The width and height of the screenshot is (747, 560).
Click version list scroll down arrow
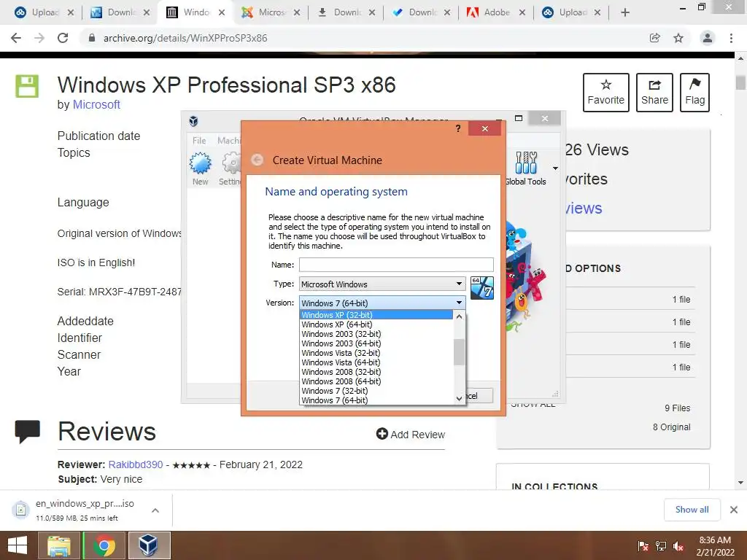pyautogui.click(x=460, y=398)
